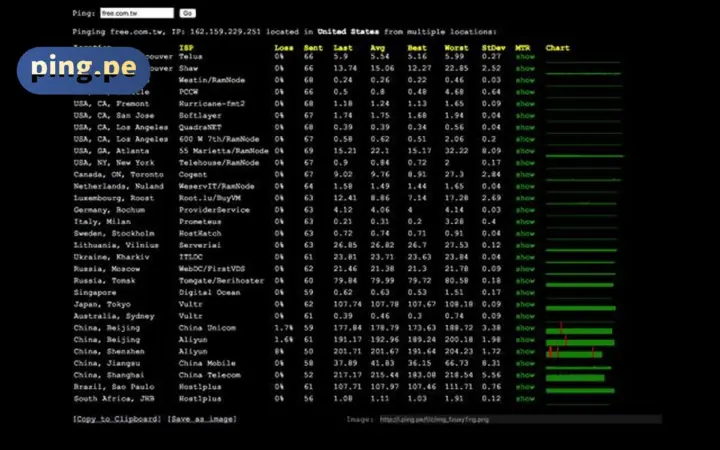Click the Sent column header
This screenshot has width=720, height=450.
[x=313, y=48]
